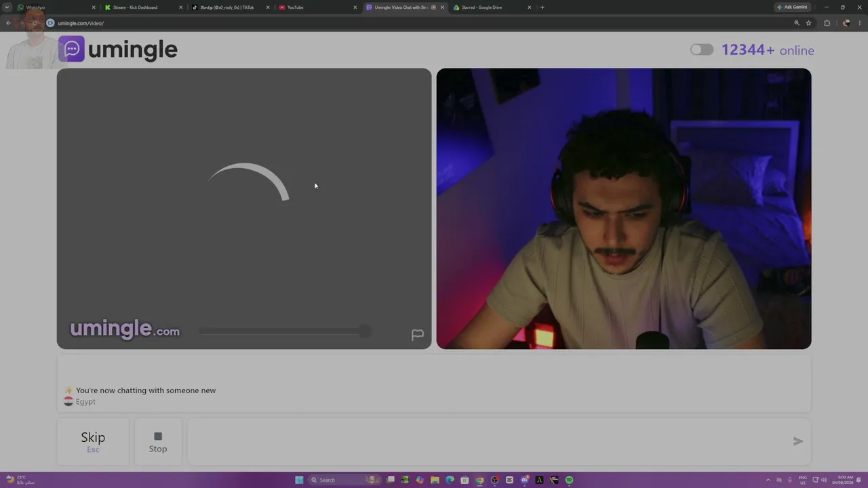The image size is (868, 488).
Task: Click the microphone icon in system tray
Action: point(790,480)
